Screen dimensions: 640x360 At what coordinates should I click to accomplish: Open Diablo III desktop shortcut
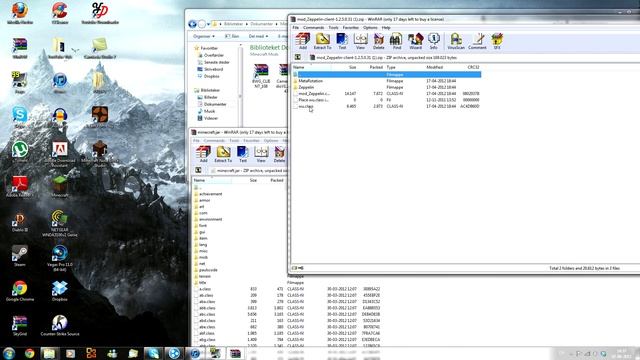point(20,222)
